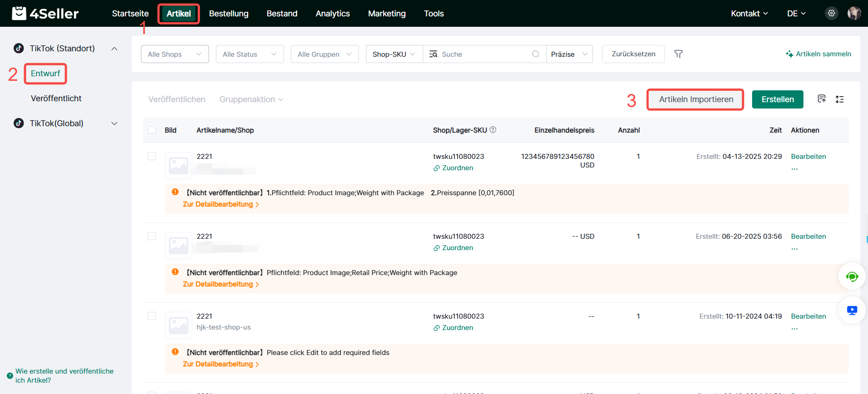Click the settings gear icon

(831, 13)
